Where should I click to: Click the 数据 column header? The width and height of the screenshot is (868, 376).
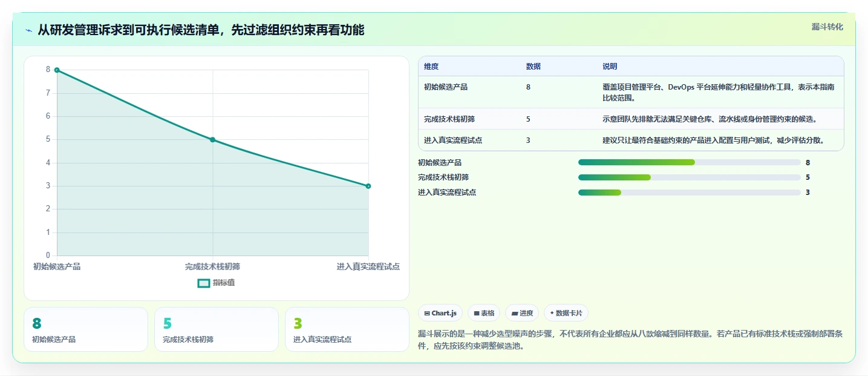pyautogui.click(x=534, y=67)
